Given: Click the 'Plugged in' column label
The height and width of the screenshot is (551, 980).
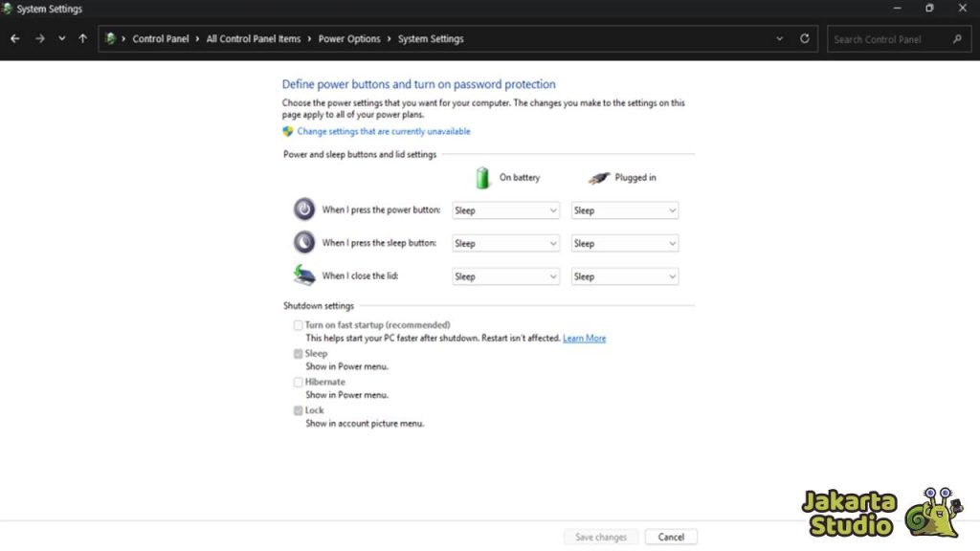Looking at the screenshot, I should point(635,177).
